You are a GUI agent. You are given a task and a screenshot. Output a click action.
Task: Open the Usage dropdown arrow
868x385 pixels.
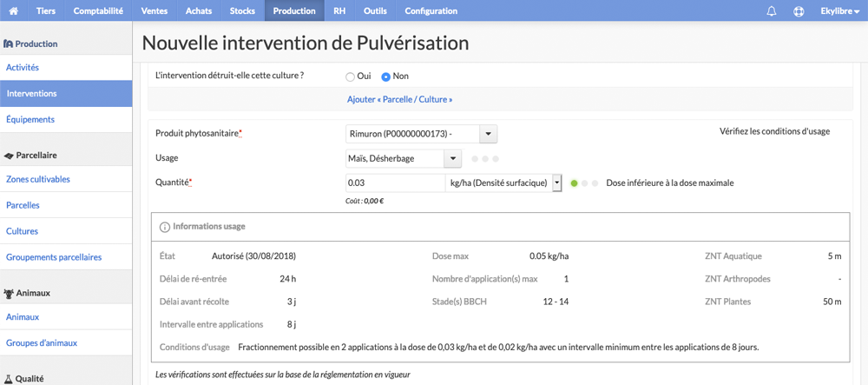tap(452, 158)
